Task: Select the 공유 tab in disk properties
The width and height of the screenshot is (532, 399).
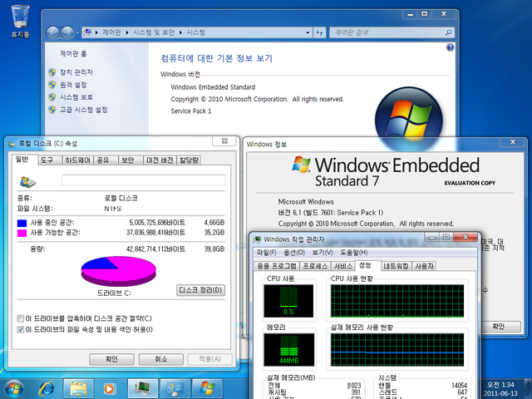Action: click(106, 160)
